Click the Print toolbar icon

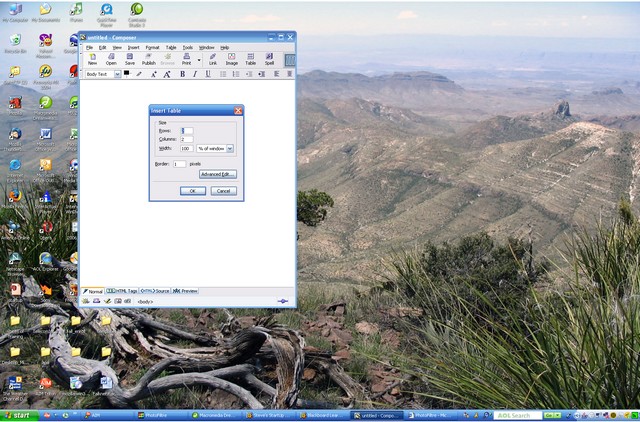tap(186, 59)
